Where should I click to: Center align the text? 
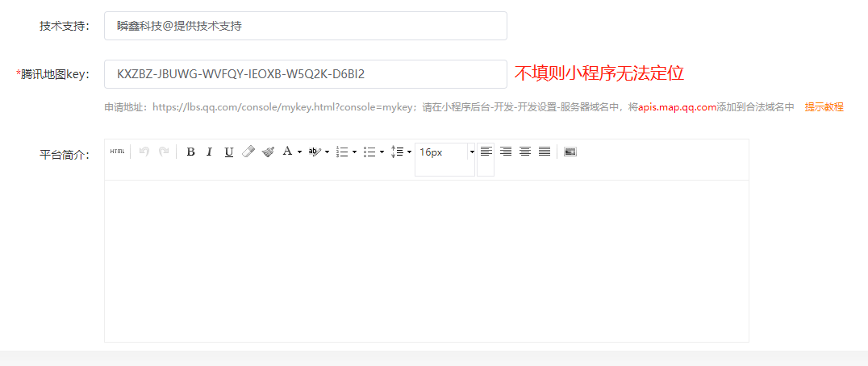(x=525, y=151)
